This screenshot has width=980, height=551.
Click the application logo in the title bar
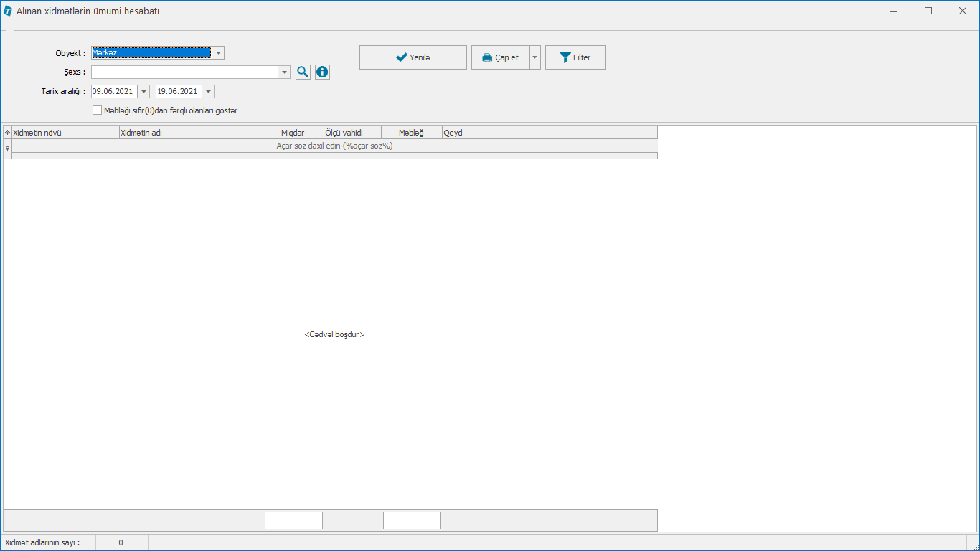click(8, 11)
